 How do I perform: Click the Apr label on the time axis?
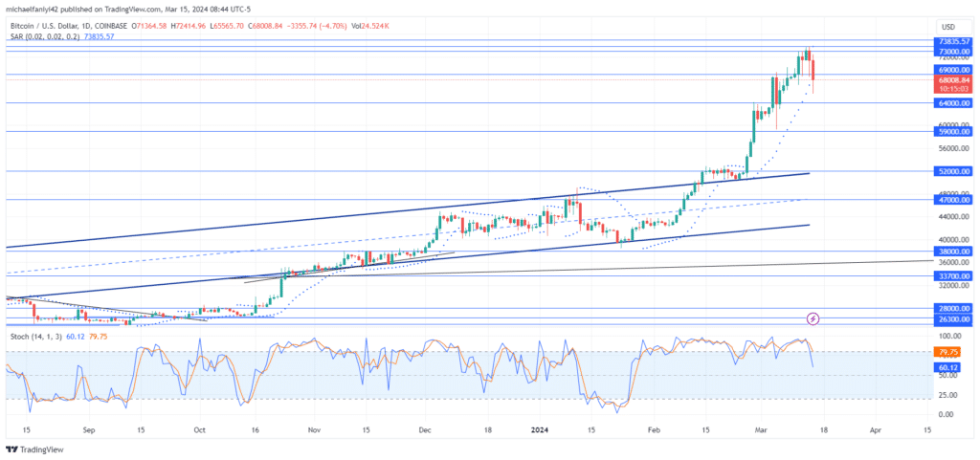pyautogui.click(x=876, y=430)
